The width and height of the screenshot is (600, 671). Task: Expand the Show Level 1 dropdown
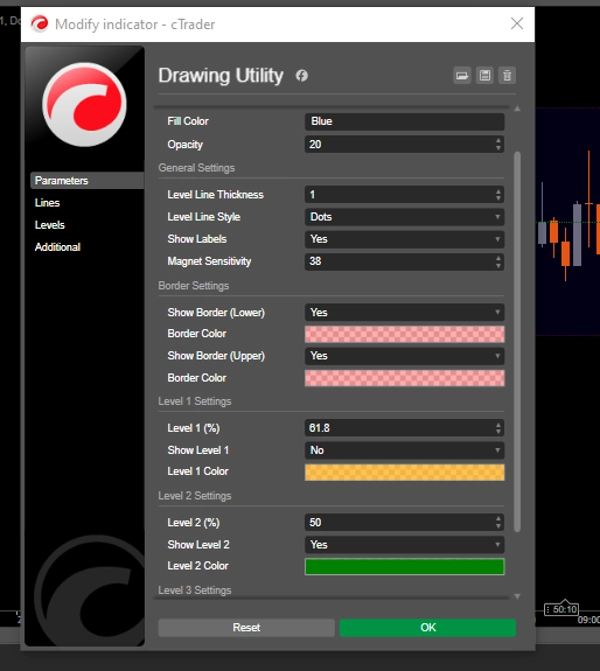pos(404,450)
